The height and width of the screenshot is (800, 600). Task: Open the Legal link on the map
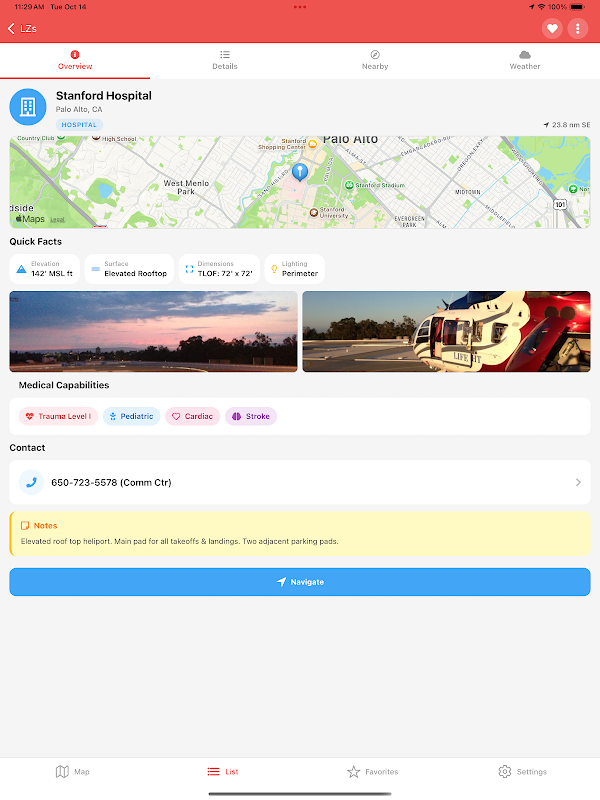click(x=57, y=220)
